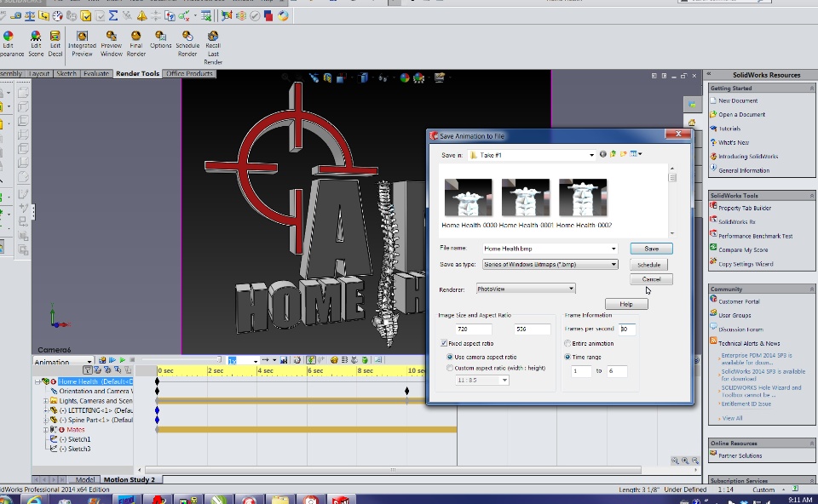818x504 pixels.
Task: Click the green Play button in timeline toolbar
Action: [x=123, y=359]
